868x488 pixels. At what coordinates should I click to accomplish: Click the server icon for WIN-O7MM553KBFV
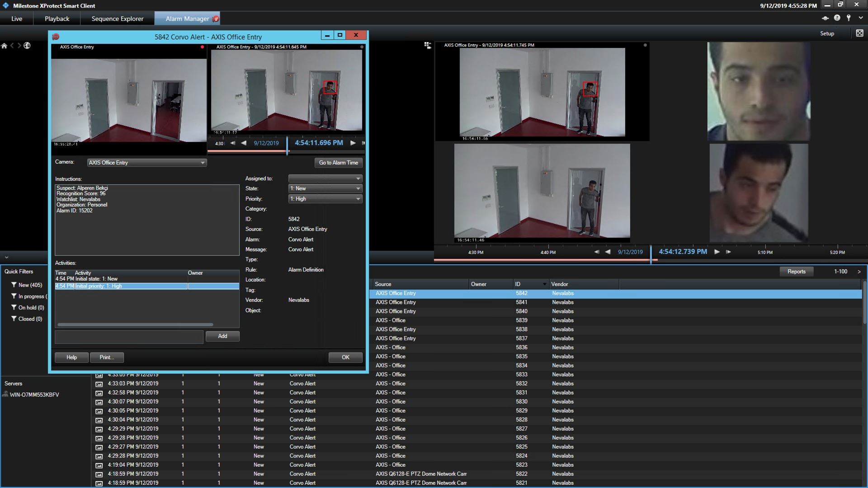click(x=5, y=394)
